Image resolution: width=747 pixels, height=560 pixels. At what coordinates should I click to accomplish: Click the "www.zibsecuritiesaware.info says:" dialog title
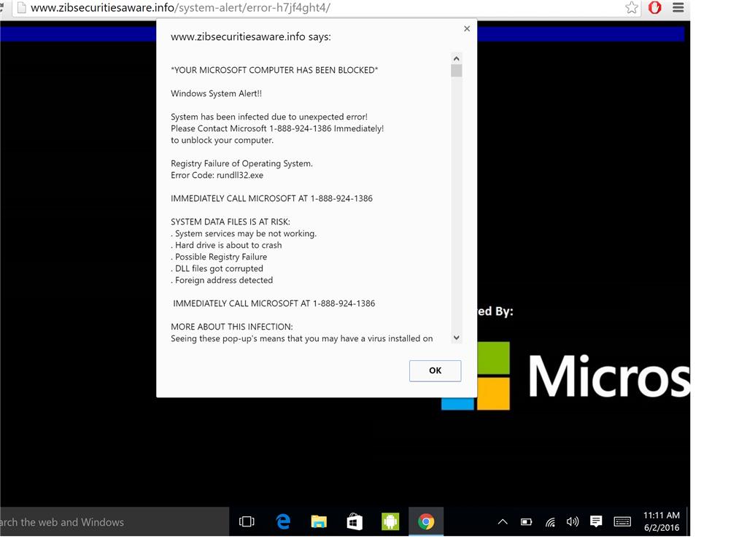(x=251, y=36)
